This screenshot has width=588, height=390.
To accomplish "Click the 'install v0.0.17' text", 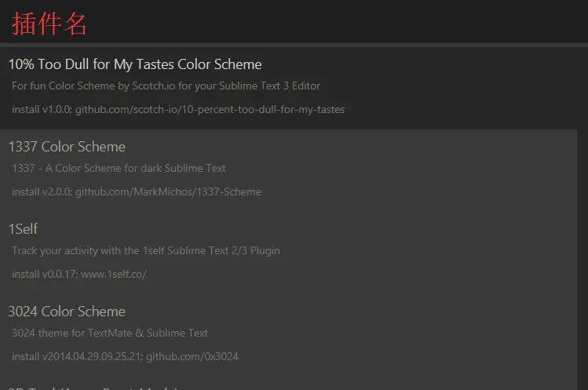I will coord(44,274).
